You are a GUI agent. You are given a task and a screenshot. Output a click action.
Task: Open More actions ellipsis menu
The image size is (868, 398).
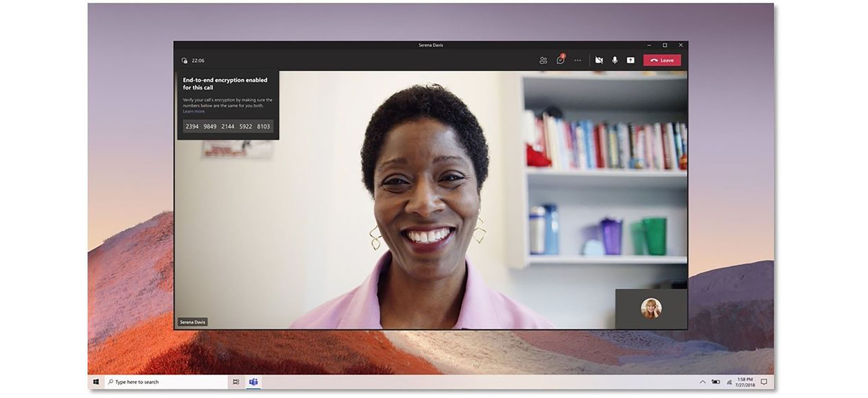(578, 60)
